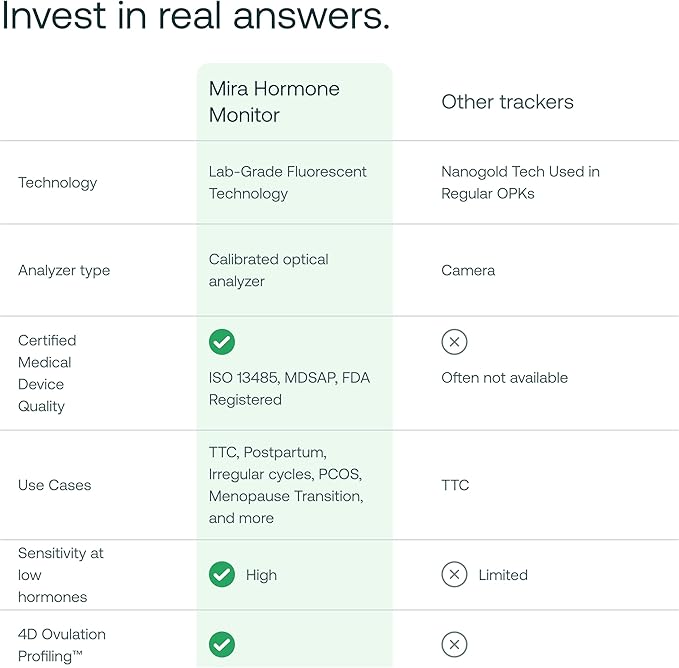Click the Sensitivity at low hormones label
Viewport: 679px width, 668px height.
60,575
